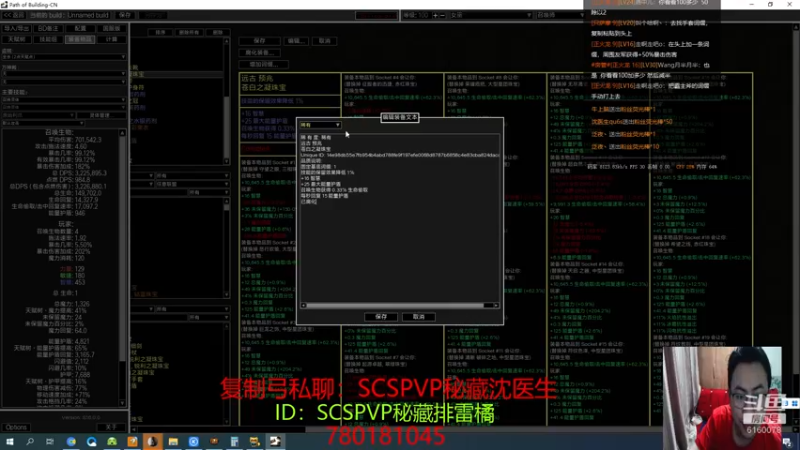
Task: Switch to the 天赋树 tab
Action: pyautogui.click(x=17, y=39)
